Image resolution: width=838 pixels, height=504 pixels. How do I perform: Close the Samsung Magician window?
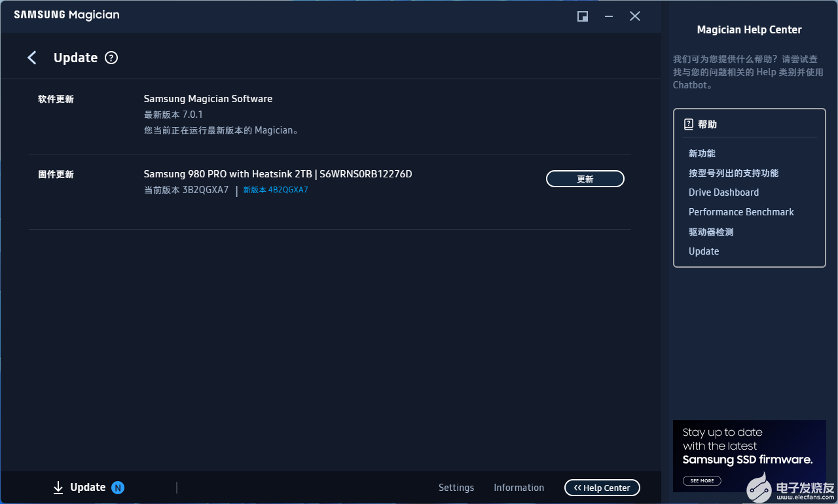tap(635, 16)
